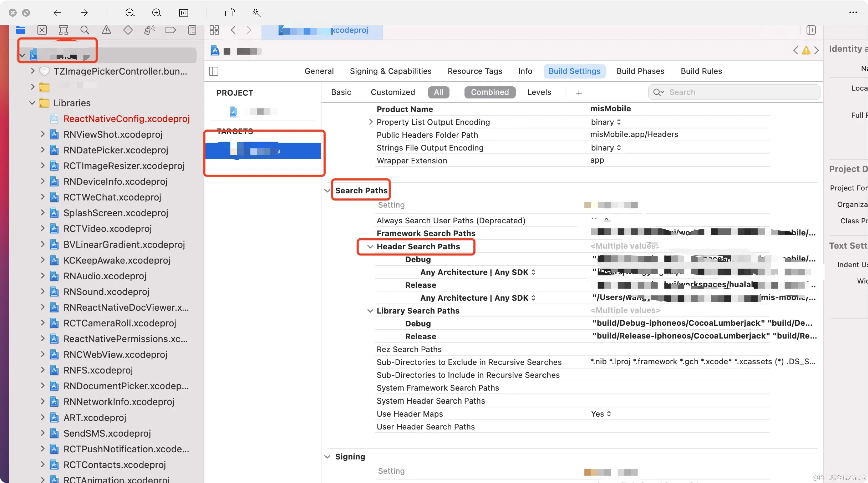Click the yellow warning badge above Build Rules
This screenshot has height=483, width=868.
pyautogui.click(x=806, y=50)
